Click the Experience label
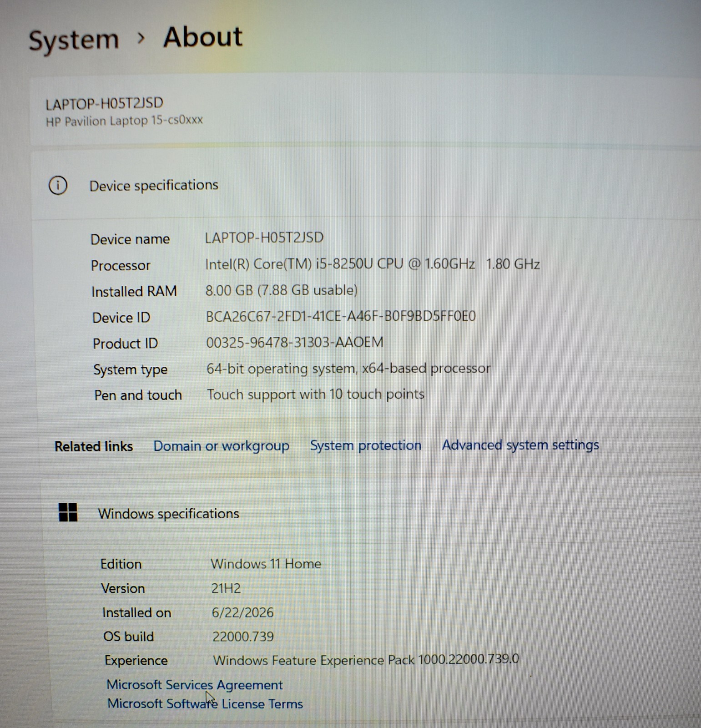The height and width of the screenshot is (728, 701). 136,661
